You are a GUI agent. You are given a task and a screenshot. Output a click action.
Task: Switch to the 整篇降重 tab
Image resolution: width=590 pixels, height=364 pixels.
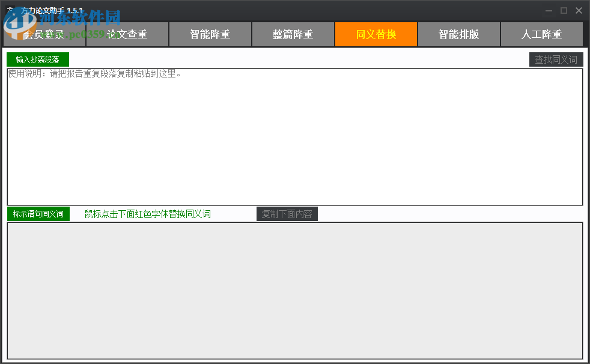[x=293, y=34]
